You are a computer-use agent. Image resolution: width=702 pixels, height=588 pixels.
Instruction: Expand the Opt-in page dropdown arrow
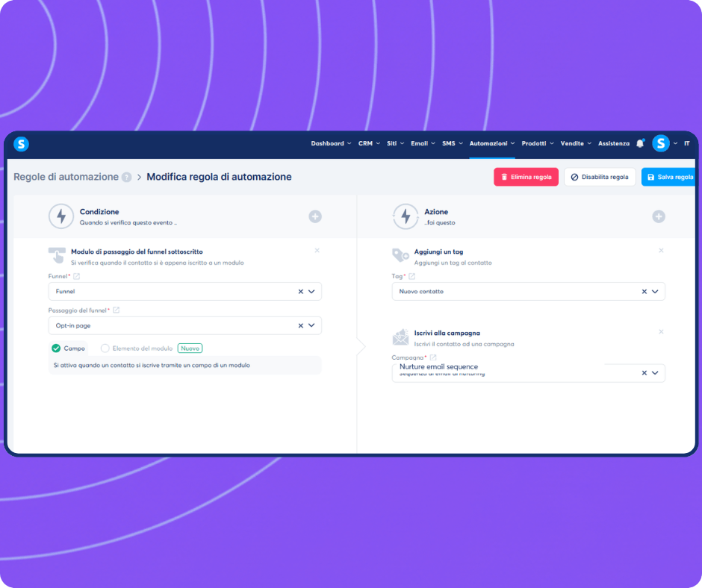[311, 326]
